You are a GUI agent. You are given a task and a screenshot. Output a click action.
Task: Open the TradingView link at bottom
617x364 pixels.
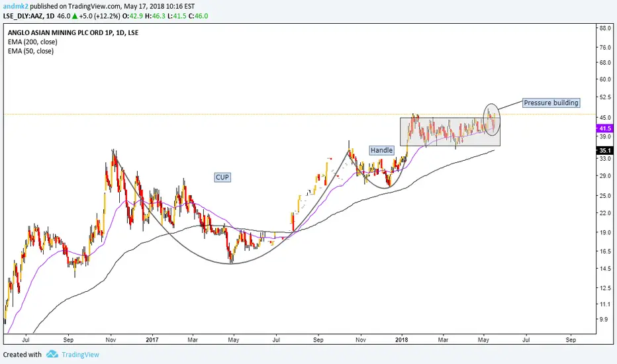tap(80, 355)
